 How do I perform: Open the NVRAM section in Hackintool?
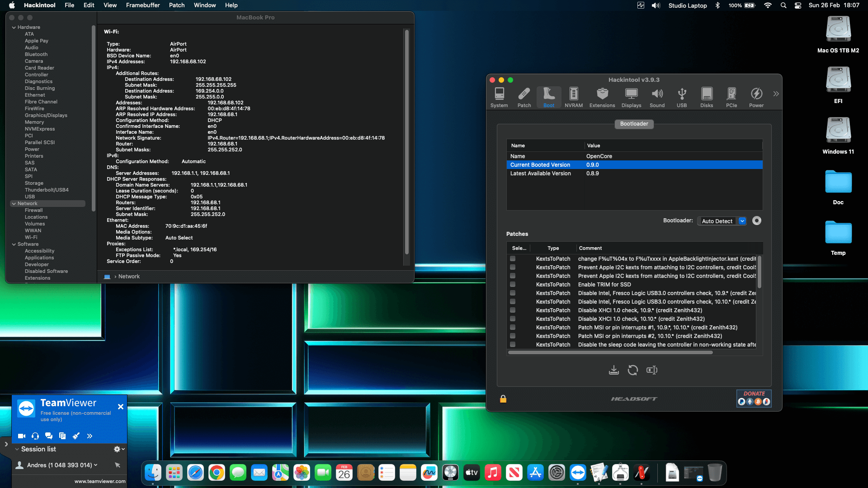click(x=574, y=97)
